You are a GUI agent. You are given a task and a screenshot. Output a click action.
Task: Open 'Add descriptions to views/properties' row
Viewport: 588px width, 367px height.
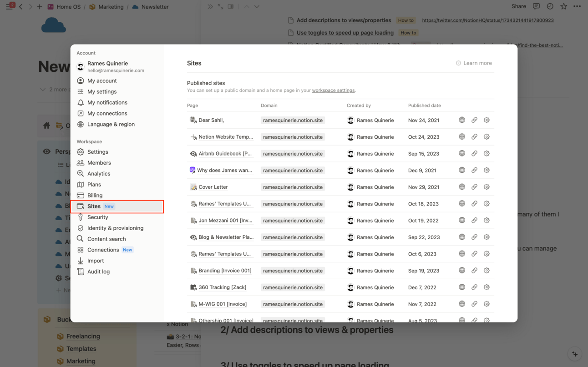click(344, 20)
